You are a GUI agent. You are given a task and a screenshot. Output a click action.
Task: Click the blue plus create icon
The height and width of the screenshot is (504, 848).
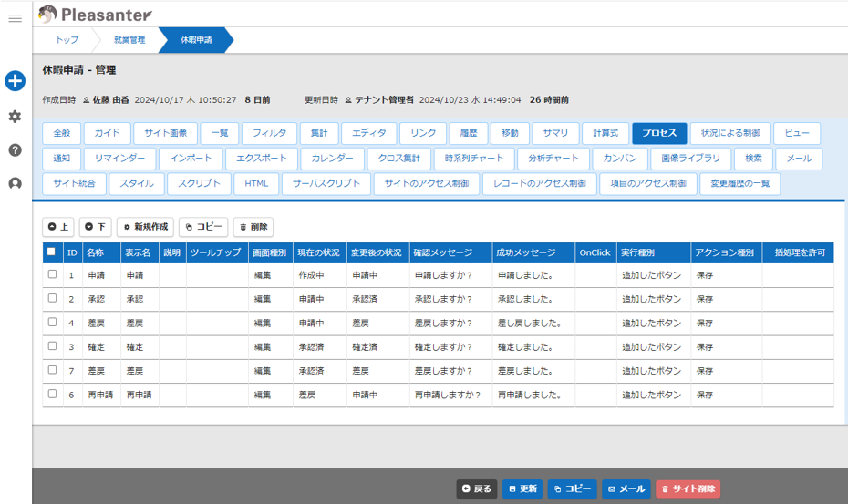(x=15, y=81)
